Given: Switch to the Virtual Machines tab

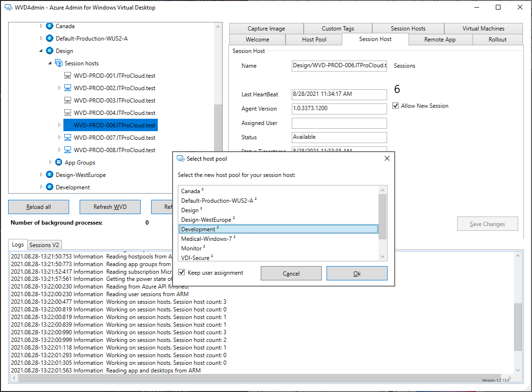Looking at the screenshot, I should [x=483, y=29].
